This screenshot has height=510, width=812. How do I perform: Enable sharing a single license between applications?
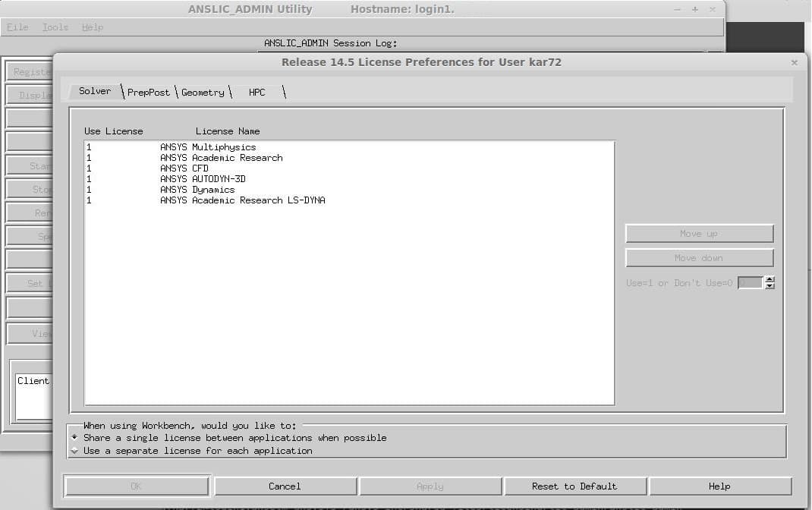click(x=74, y=438)
